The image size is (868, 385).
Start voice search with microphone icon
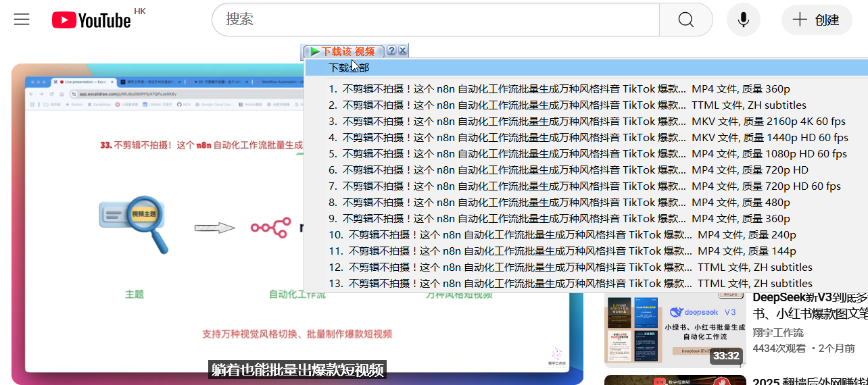point(743,20)
